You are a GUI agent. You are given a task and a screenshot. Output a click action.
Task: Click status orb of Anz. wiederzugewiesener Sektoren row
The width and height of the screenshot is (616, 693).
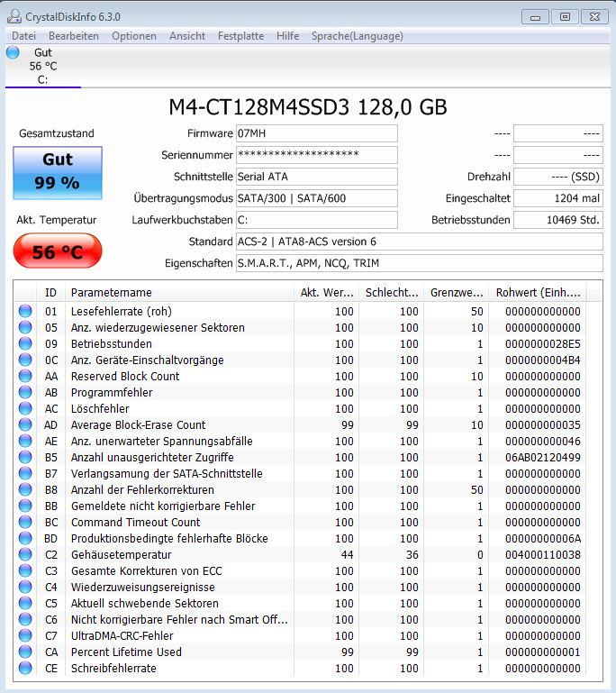click(x=25, y=327)
